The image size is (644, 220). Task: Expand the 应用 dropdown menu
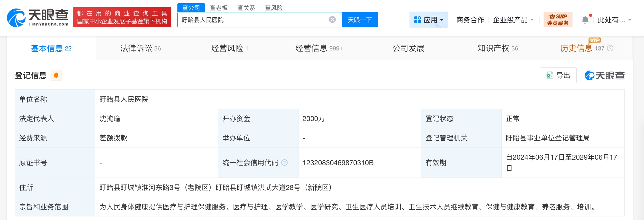(x=429, y=20)
